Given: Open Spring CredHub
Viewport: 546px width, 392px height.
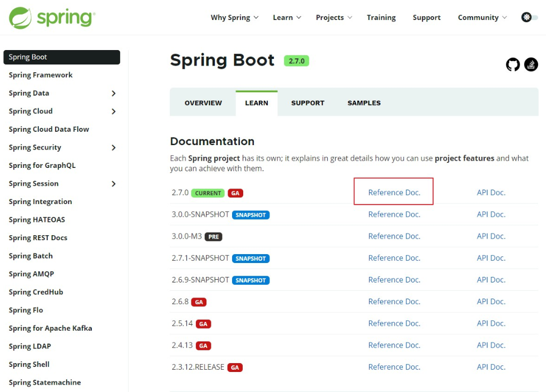Looking at the screenshot, I should (36, 292).
